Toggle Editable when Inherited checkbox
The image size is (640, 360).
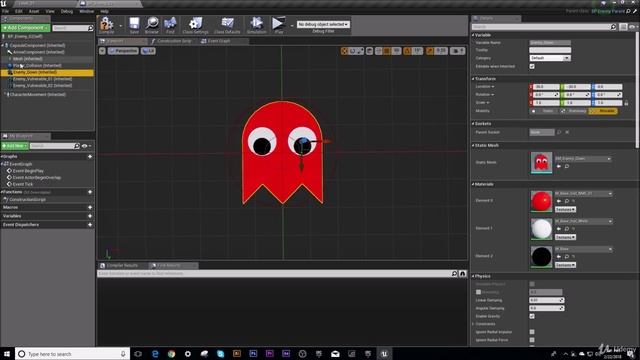point(532,66)
